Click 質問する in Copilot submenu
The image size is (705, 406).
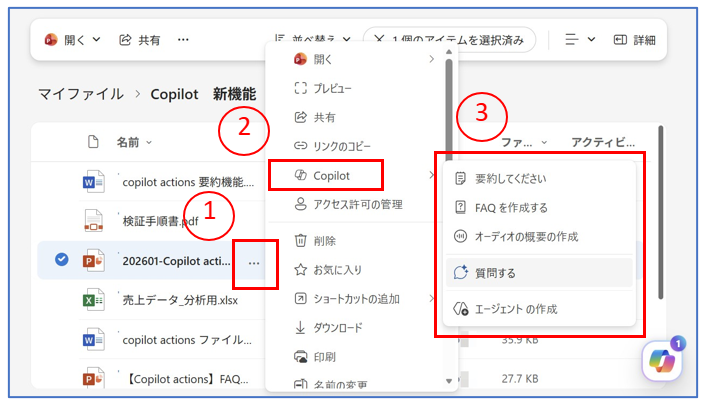(x=497, y=272)
